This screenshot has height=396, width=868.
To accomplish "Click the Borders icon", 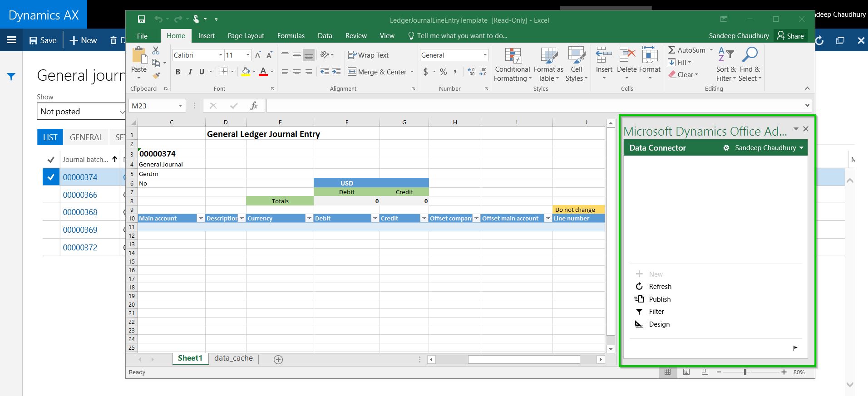I will click(x=223, y=72).
